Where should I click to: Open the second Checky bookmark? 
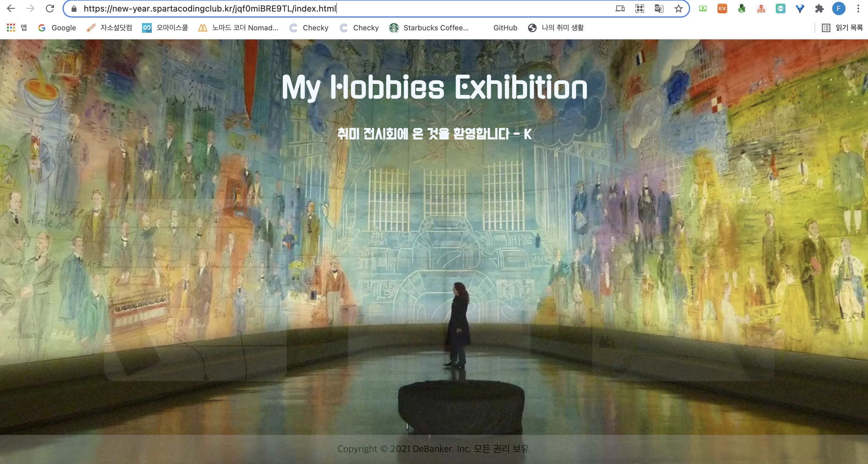[359, 28]
